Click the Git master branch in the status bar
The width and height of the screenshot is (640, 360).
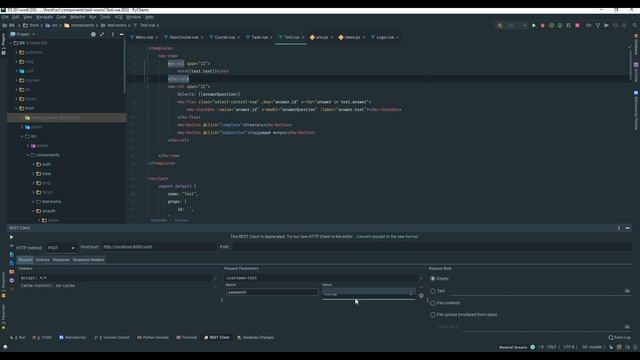coord(592,347)
